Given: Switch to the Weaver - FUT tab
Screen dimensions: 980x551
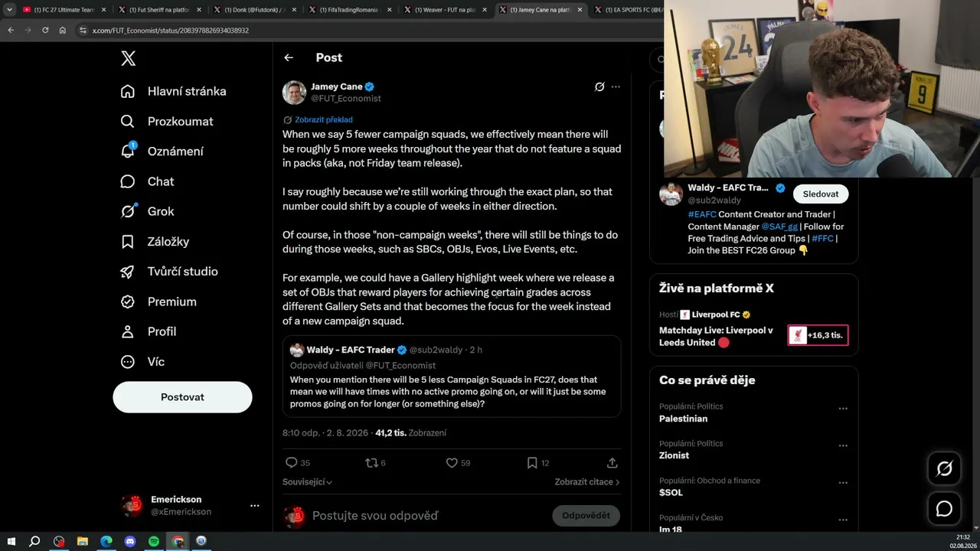Looking at the screenshot, I should pyautogui.click(x=445, y=10).
